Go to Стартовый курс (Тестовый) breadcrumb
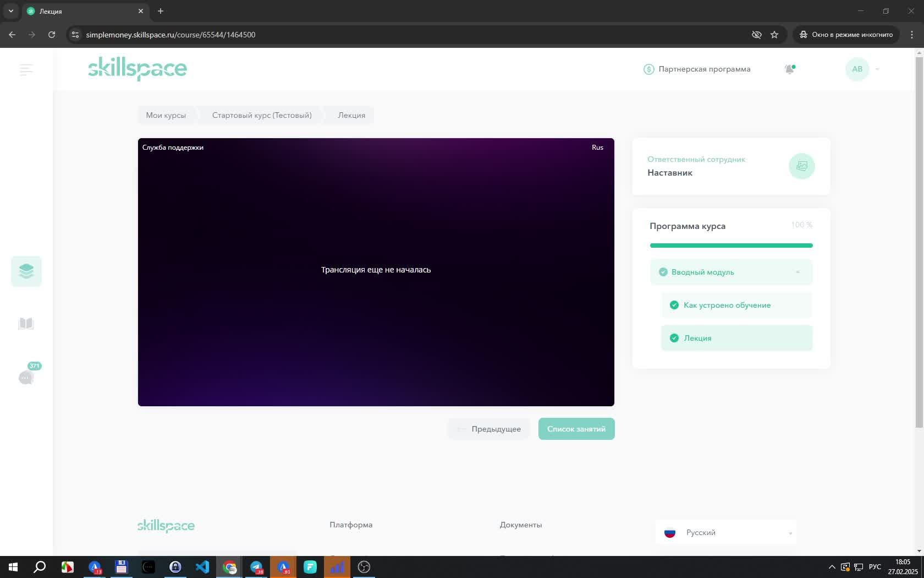 (x=262, y=115)
